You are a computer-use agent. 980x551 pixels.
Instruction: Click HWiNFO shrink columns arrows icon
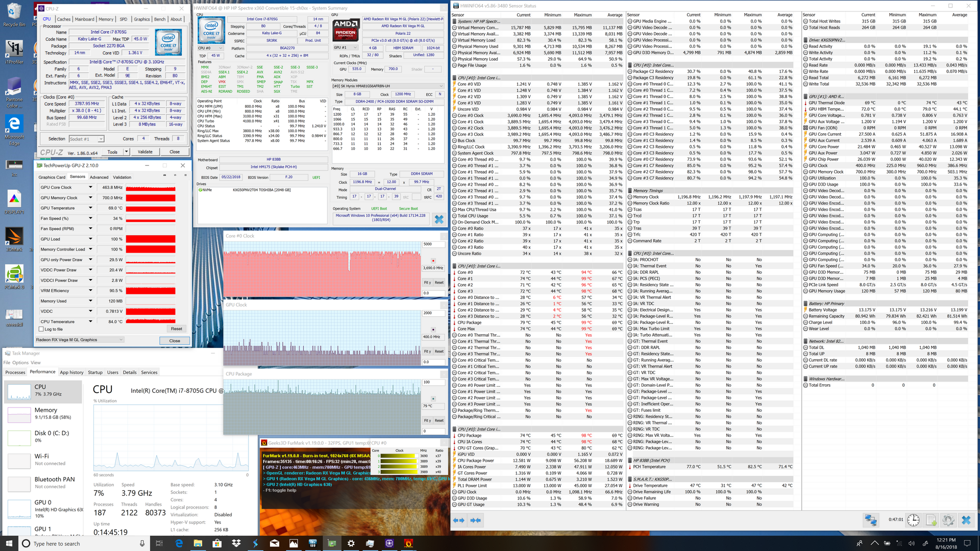tap(476, 520)
